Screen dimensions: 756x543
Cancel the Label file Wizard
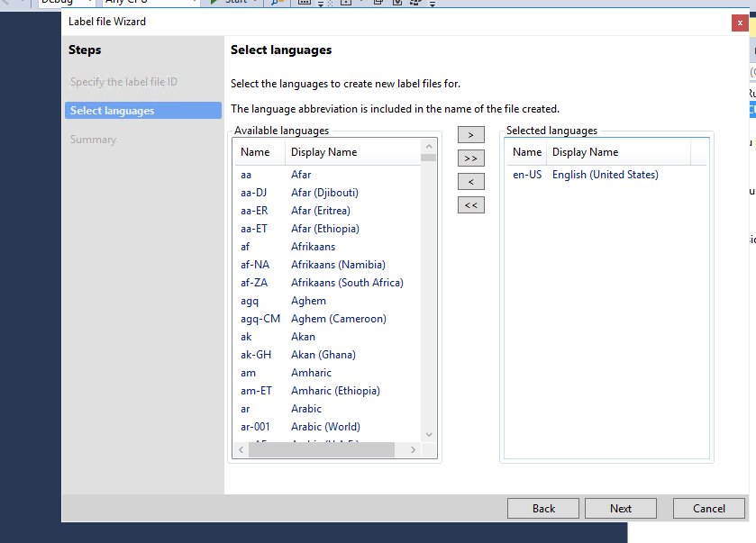click(709, 508)
